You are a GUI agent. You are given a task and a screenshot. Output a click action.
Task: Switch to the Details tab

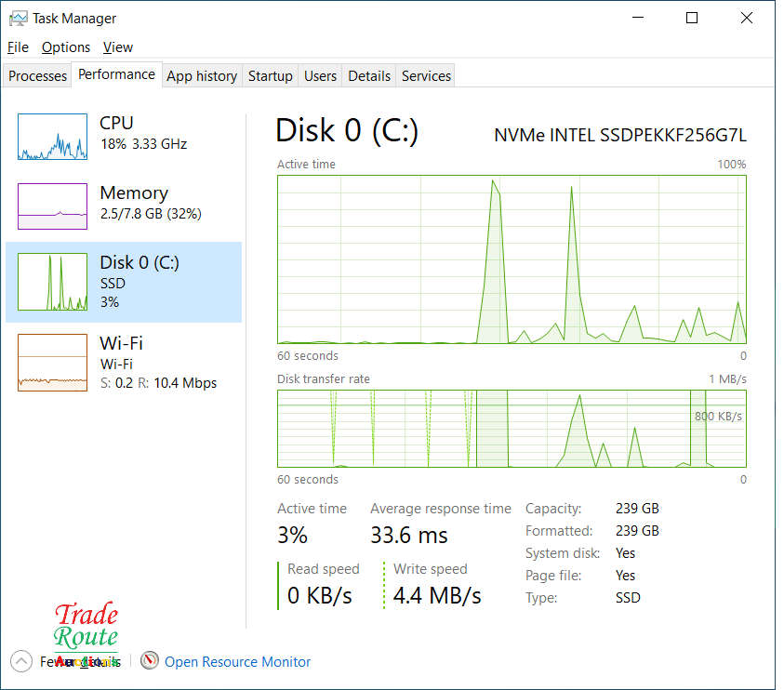click(x=369, y=76)
